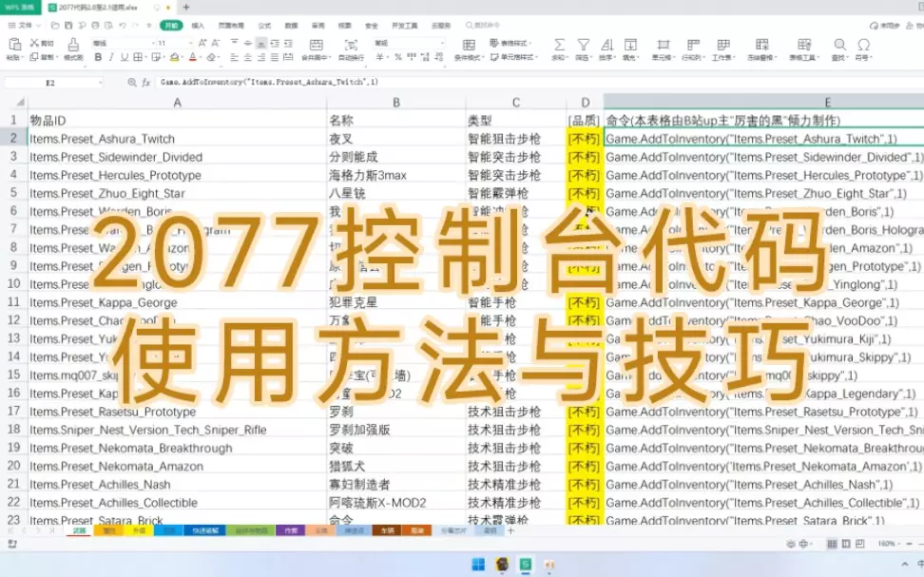
Task: Open the Table Tools (表格工具) icon
Action: (804, 45)
